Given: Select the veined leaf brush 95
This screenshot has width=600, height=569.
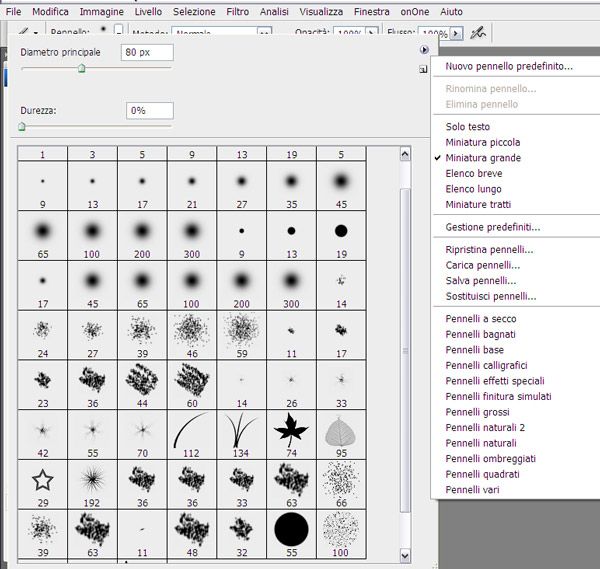Looking at the screenshot, I should [341, 434].
